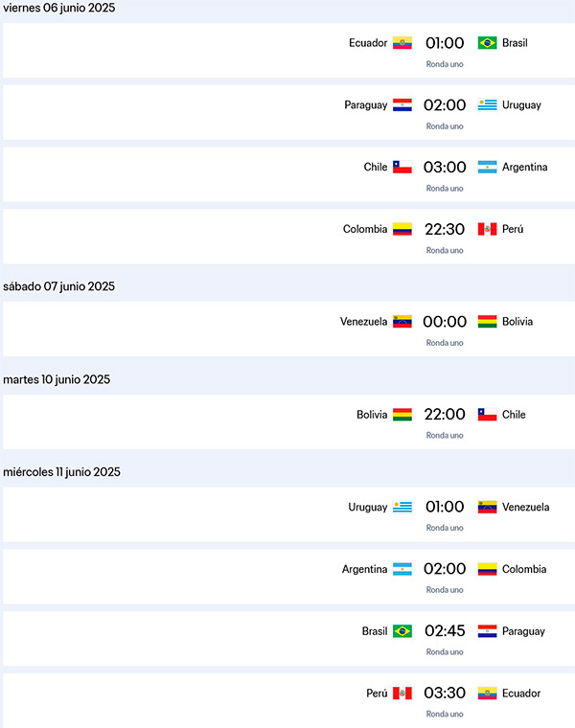
Task: Click Uruguay flag in Uruguay vs Venezuela match
Action: 402,507
